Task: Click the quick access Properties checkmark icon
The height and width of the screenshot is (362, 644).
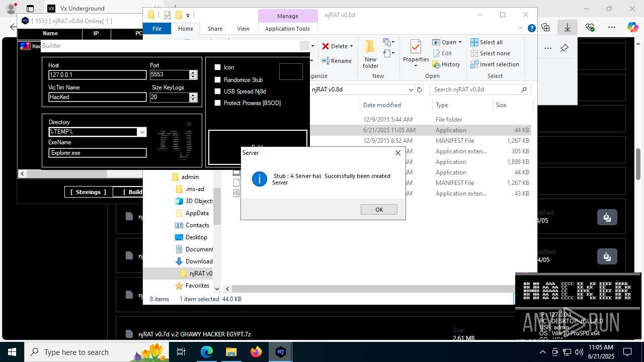Action: click(x=168, y=15)
